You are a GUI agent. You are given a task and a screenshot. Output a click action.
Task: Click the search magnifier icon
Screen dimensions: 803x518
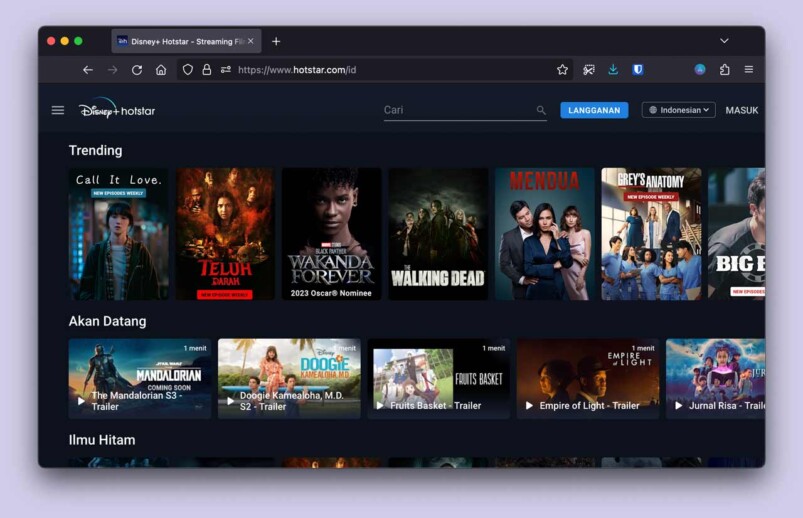point(541,110)
